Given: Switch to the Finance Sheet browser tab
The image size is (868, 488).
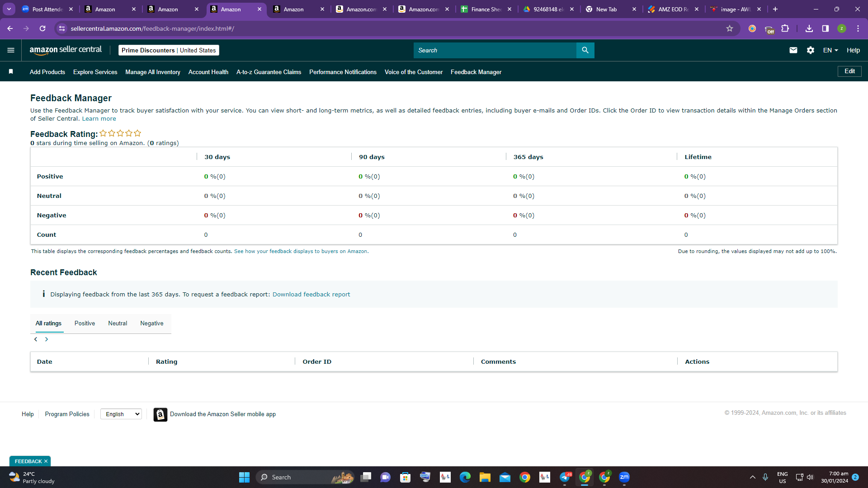Looking at the screenshot, I should [486, 9].
